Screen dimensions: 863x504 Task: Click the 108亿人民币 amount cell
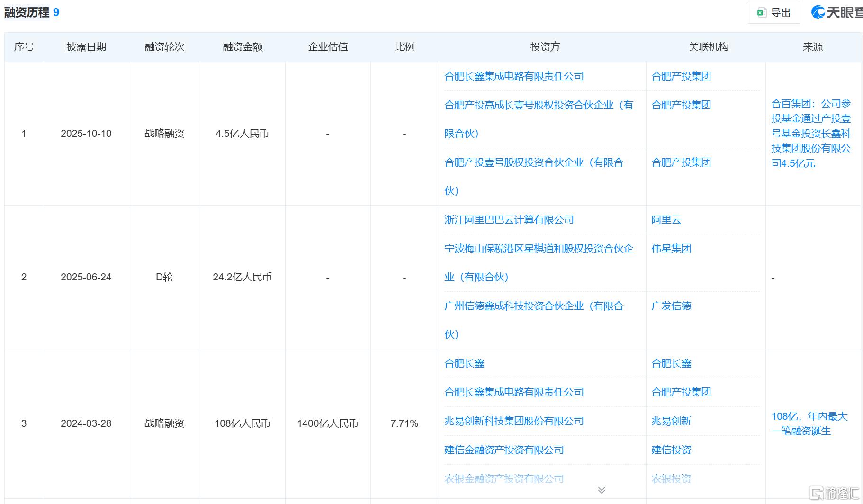click(x=243, y=423)
